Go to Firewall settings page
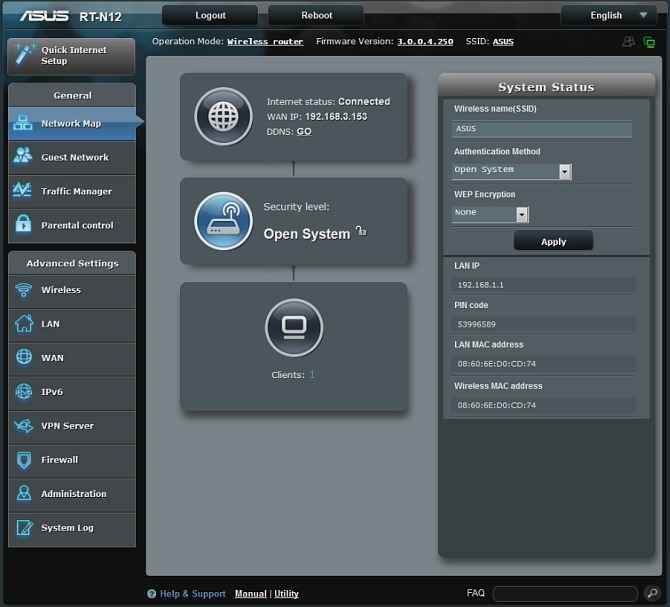This screenshot has height=607, width=670. pos(72,460)
